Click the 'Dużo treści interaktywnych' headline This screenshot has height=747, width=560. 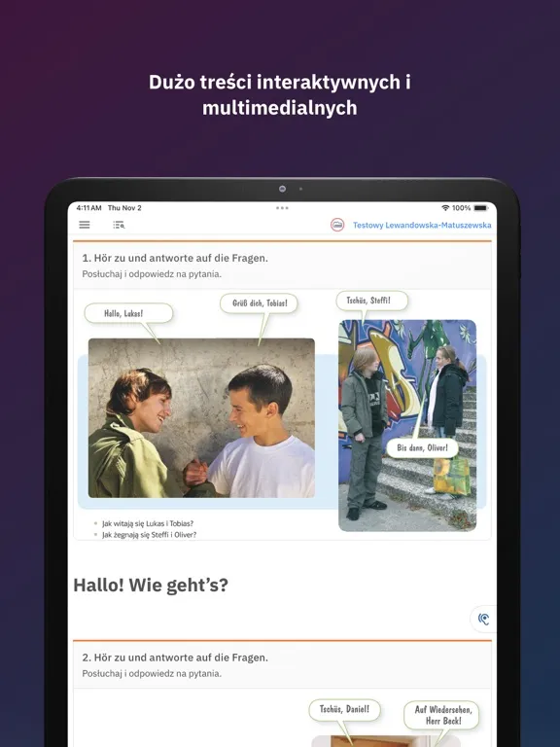280,94
